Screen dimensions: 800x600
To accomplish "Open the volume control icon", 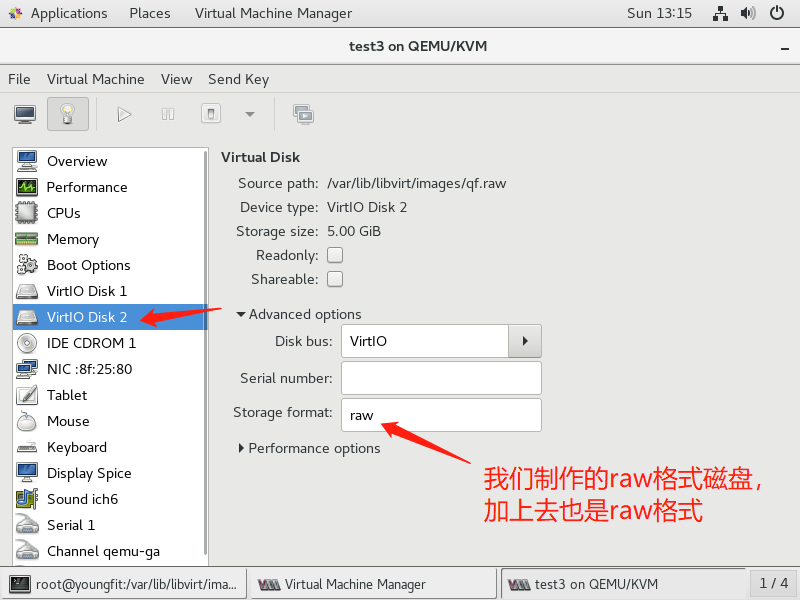I will pyautogui.click(x=748, y=13).
